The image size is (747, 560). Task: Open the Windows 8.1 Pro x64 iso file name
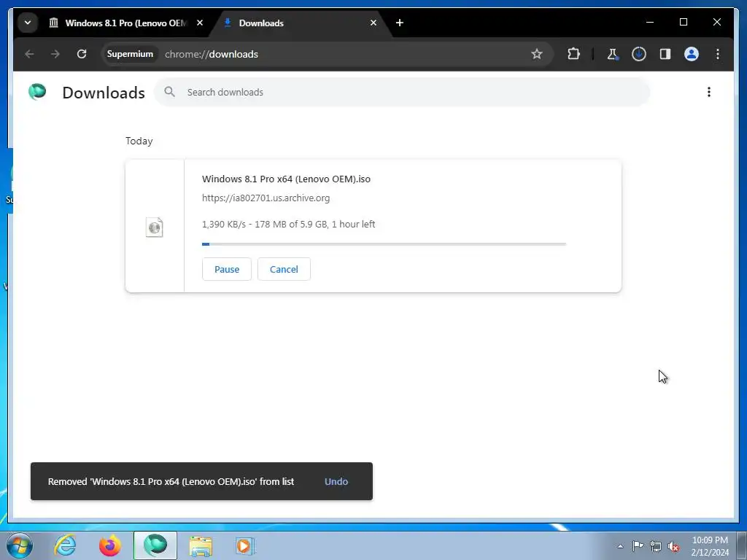click(x=286, y=179)
